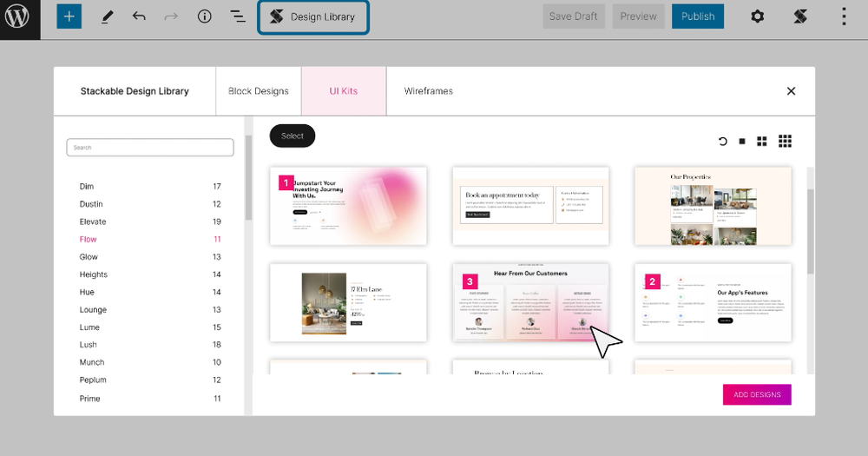Screen dimensions: 868x456
Task: Pick the Our App's Features design
Action: (713, 302)
